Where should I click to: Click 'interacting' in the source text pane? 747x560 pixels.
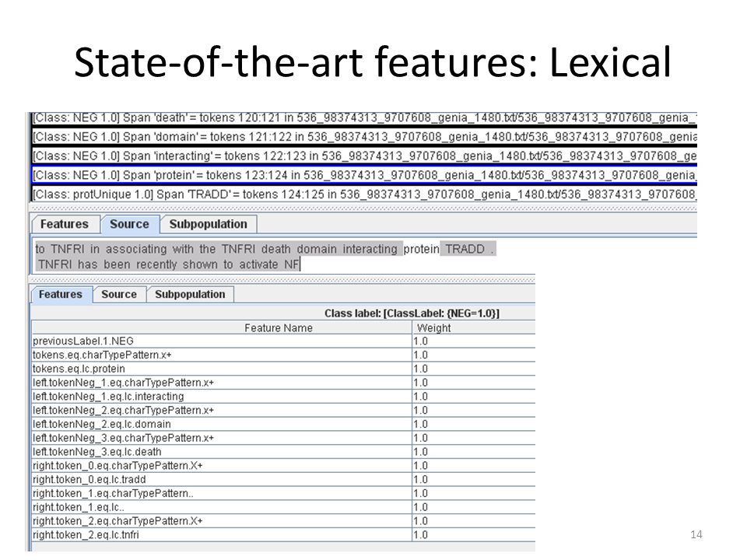(370, 249)
